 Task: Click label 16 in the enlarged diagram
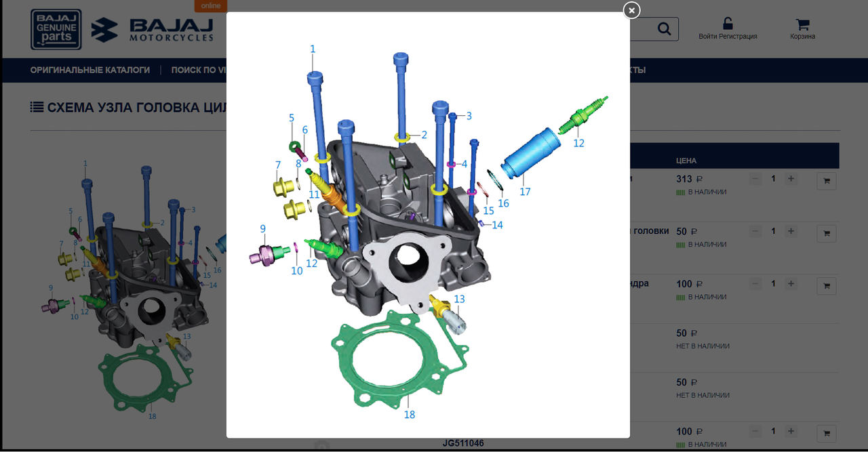click(x=503, y=203)
